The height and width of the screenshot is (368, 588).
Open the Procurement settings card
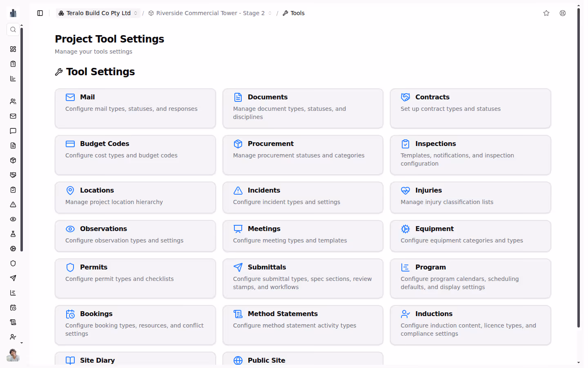click(x=303, y=155)
